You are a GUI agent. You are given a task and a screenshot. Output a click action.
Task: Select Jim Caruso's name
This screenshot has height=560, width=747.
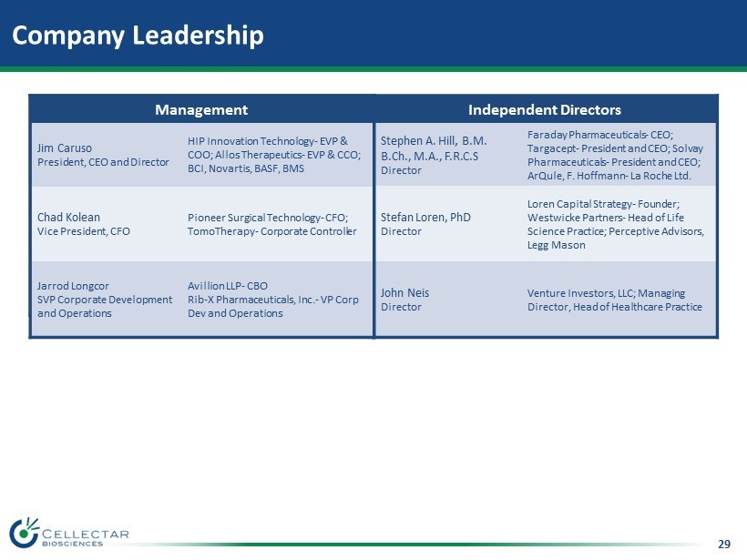65,148
